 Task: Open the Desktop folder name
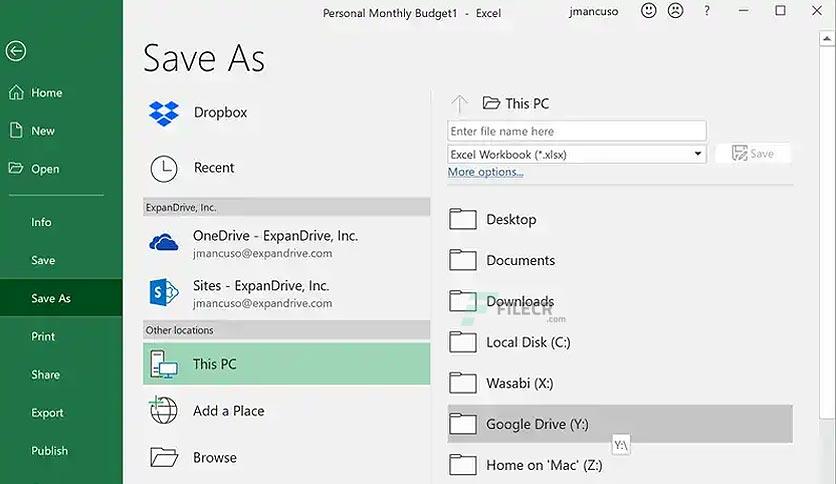[x=511, y=220]
